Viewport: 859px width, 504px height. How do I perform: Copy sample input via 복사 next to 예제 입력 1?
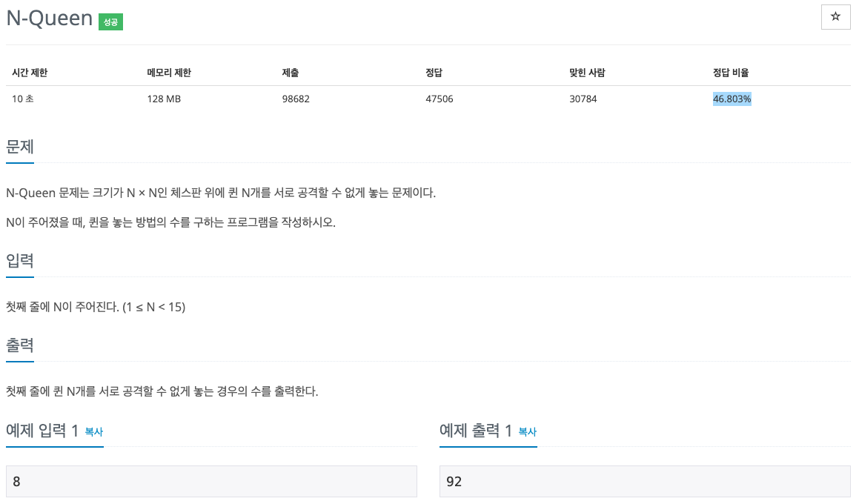click(93, 431)
